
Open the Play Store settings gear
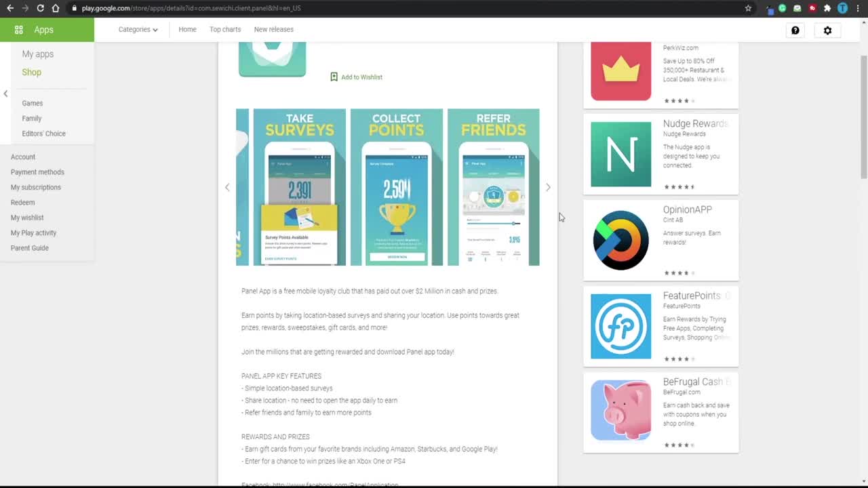tap(827, 30)
